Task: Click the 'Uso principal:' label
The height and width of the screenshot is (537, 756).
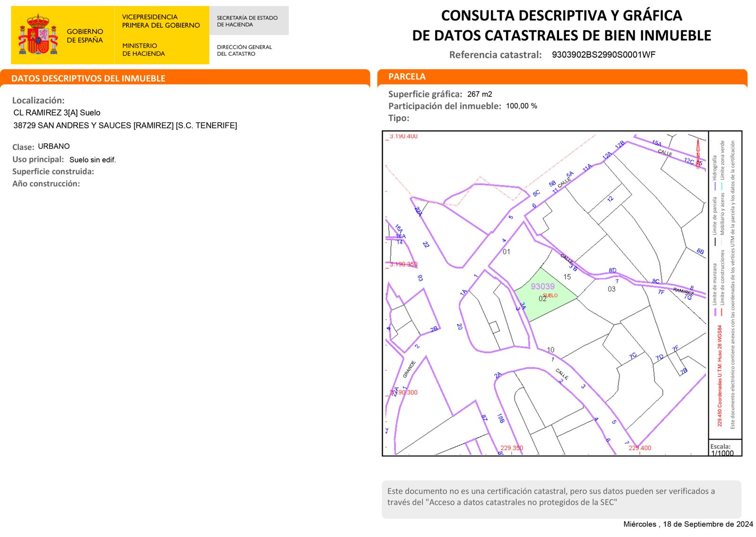Action: [x=38, y=160]
